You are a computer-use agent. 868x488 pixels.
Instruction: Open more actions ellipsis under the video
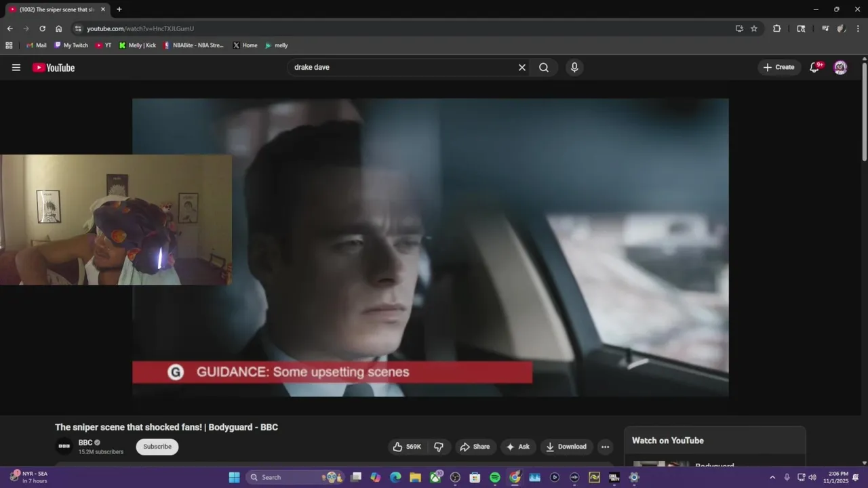click(605, 447)
